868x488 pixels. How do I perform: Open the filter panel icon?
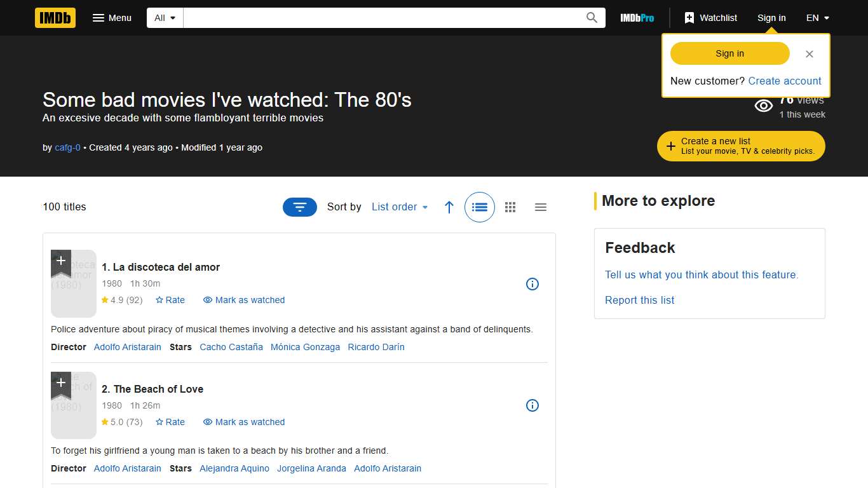coord(299,207)
